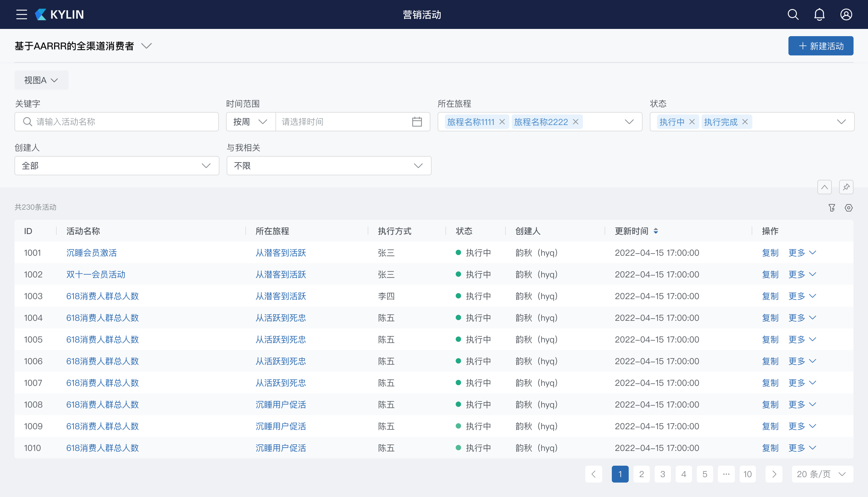Expand 更多 for row 1010
This screenshot has height=497, width=868.
pyautogui.click(x=802, y=448)
